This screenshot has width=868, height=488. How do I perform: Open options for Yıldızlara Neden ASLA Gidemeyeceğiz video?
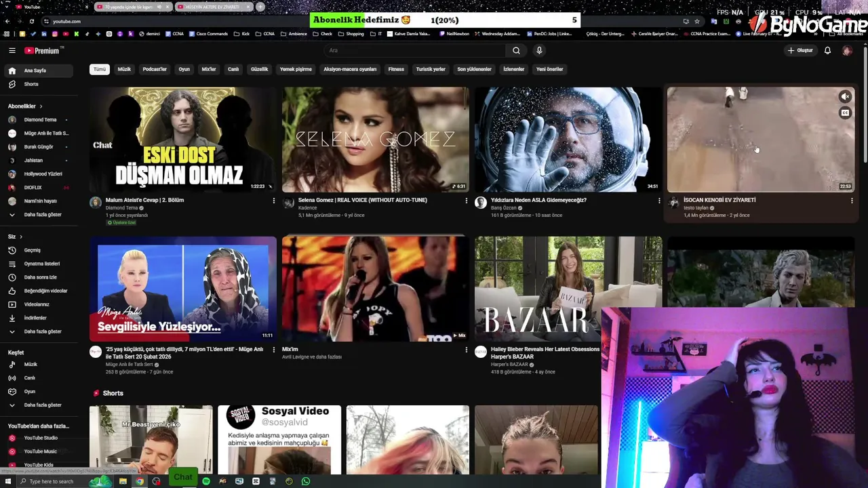click(658, 201)
